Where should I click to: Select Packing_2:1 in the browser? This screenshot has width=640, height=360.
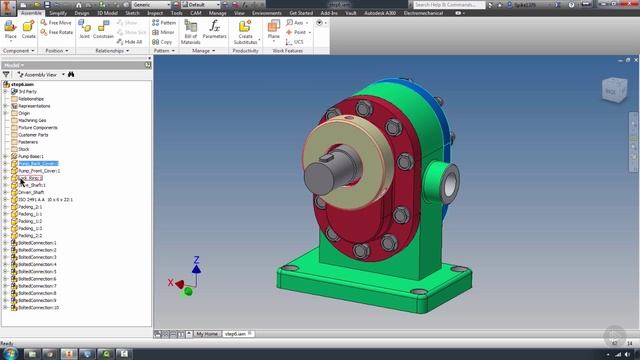30,207
